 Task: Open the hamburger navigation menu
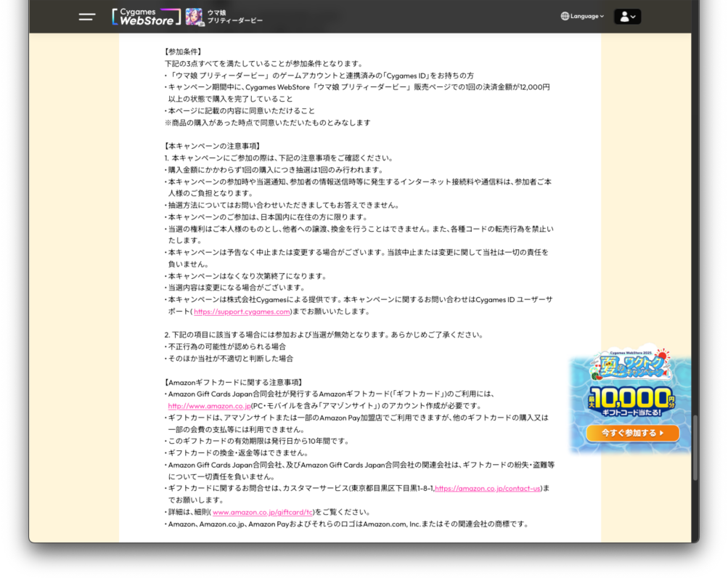pos(87,17)
